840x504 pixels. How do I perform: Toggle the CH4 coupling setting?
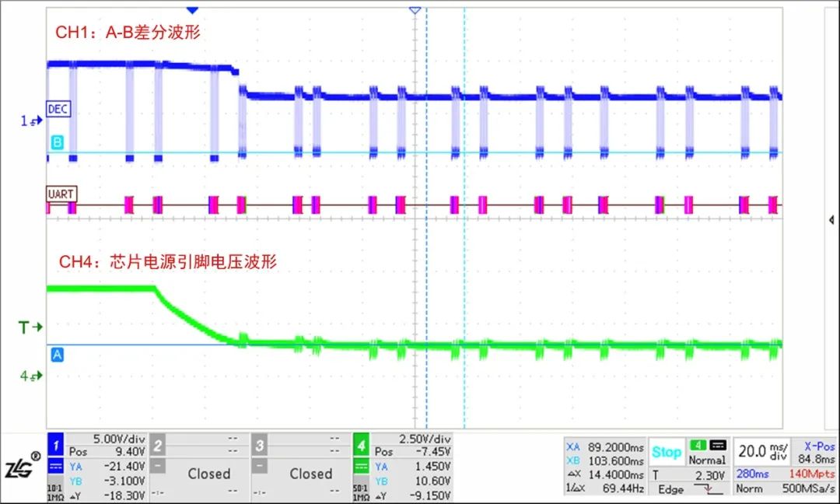[x=362, y=467]
